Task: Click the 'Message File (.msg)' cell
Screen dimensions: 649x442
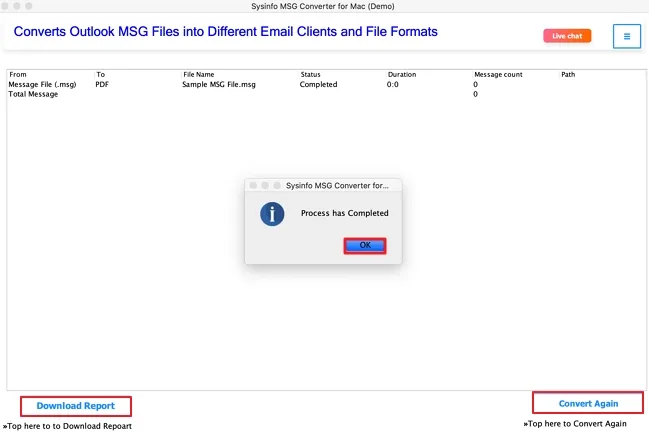Action: (x=42, y=84)
